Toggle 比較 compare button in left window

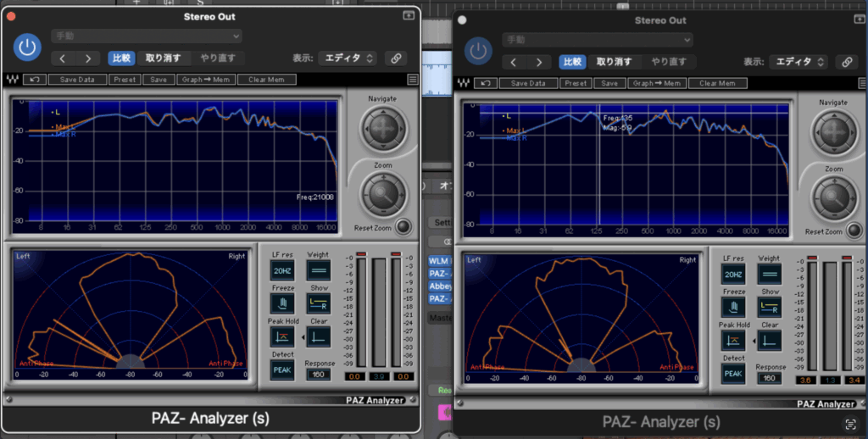pyautogui.click(x=121, y=58)
